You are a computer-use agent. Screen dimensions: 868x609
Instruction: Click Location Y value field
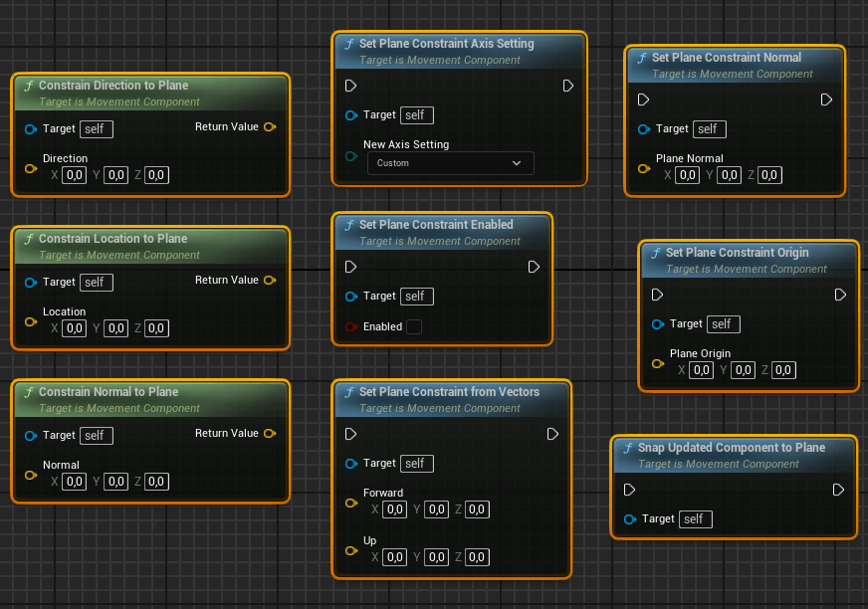point(115,328)
